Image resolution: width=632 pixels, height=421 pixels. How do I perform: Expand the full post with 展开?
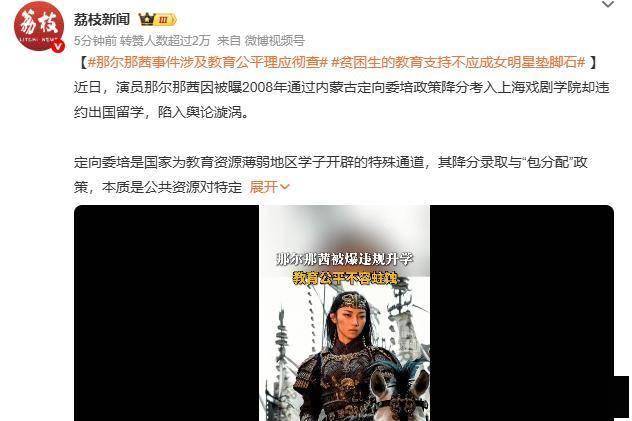coord(264,187)
